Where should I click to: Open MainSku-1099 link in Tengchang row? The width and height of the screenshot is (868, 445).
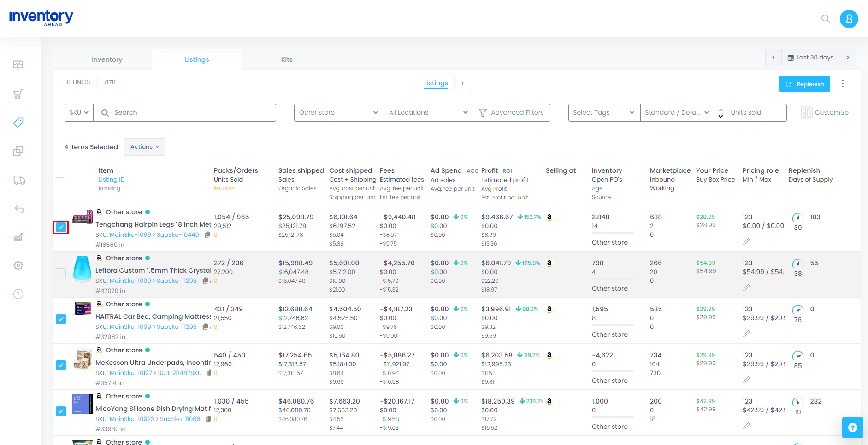point(130,234)
